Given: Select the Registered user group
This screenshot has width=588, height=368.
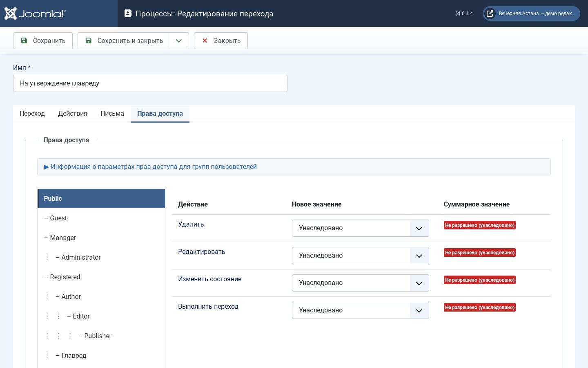Looking at the screenshot, I should (101, 277).
